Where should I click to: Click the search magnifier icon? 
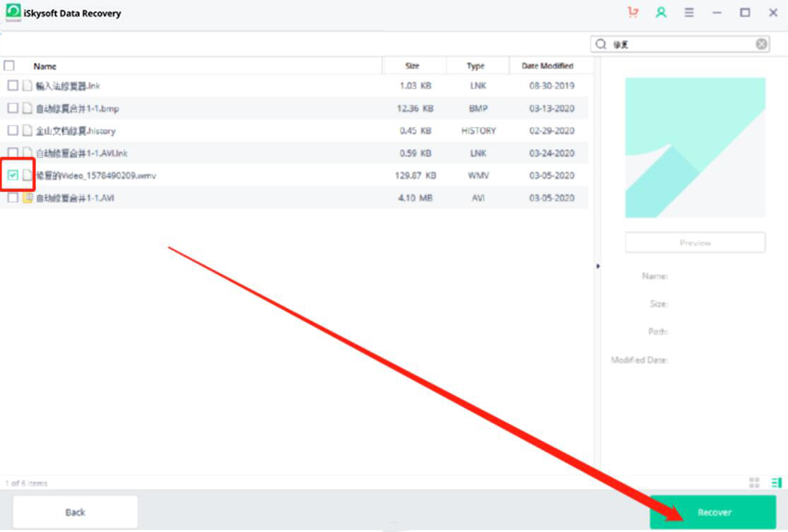coord(601,45)
